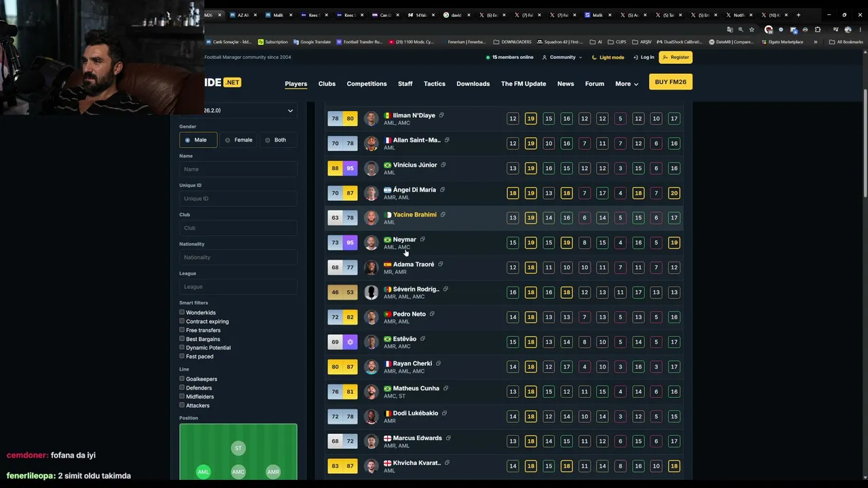
Task: Copy icon beside Adama Traoré
Action: (x=440, y=264)
